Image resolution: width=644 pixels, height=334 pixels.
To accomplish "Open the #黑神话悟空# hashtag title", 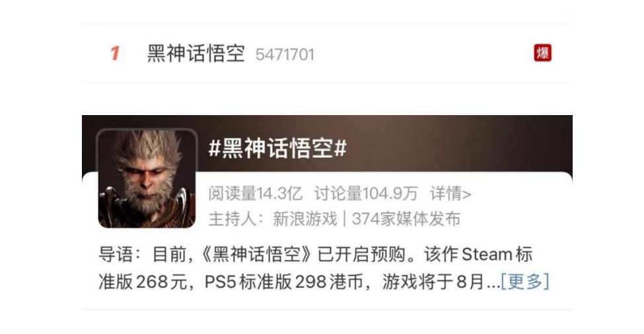I will pyautogui.click(x=277, y=148).
